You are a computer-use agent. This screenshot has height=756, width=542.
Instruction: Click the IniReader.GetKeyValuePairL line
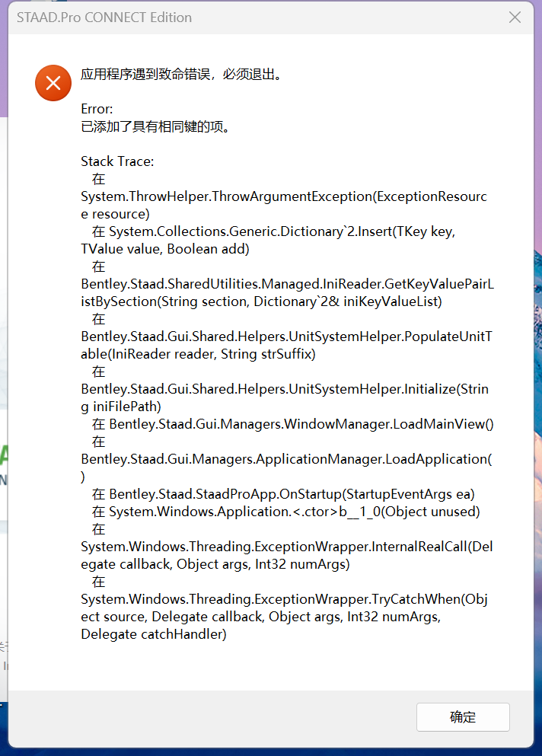click(x=288, y=284)
